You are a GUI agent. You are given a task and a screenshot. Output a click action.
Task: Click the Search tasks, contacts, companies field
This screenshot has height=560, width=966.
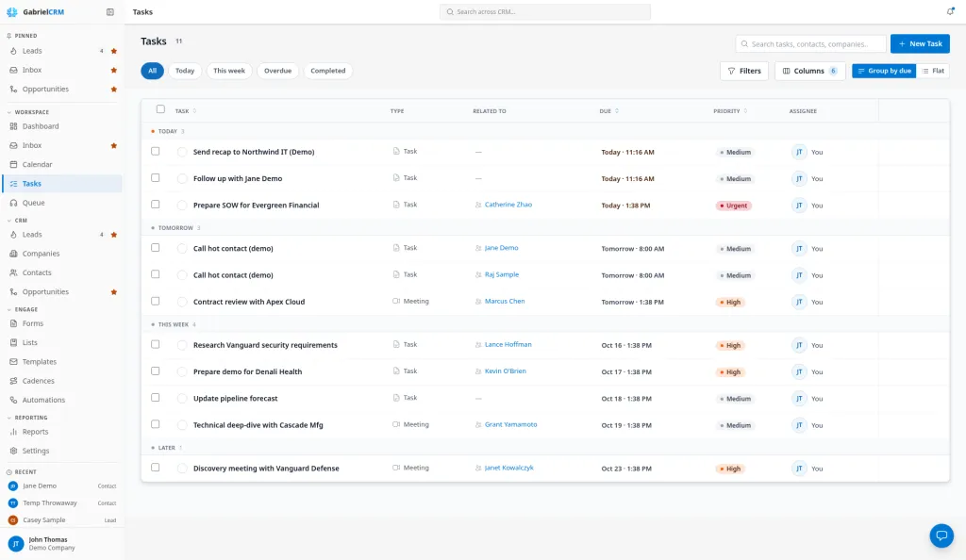[810, 43]
